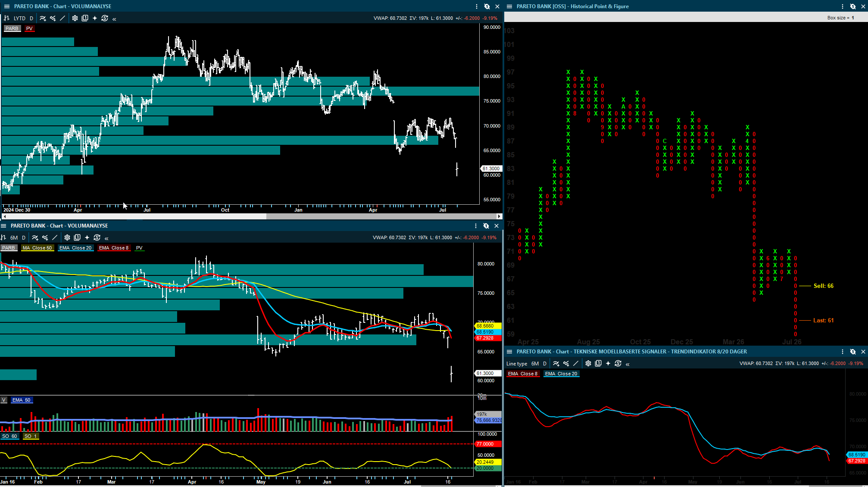The height and width of the screenshot is (487, 868).
Task: Open the 6M period dropdown in the Trendindikator chart
Action: (535, 363)
